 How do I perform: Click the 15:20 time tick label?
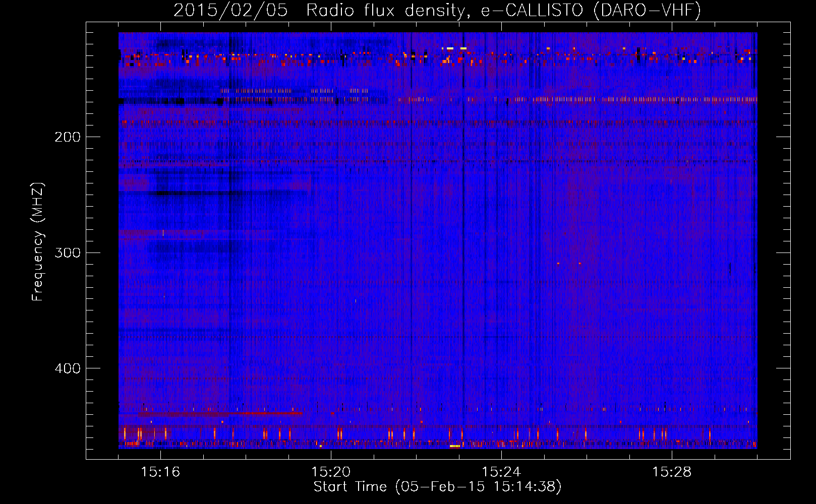point(331,472)
